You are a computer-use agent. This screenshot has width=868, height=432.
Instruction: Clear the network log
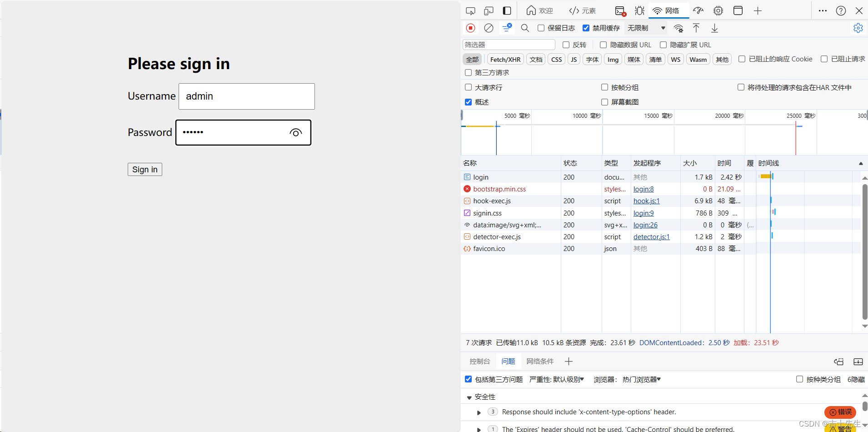pos(489,28)
